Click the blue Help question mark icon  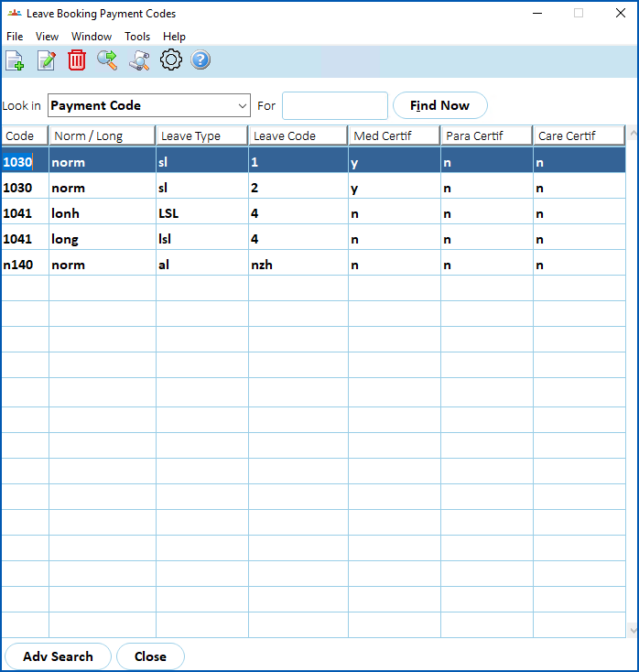point(200,60)
